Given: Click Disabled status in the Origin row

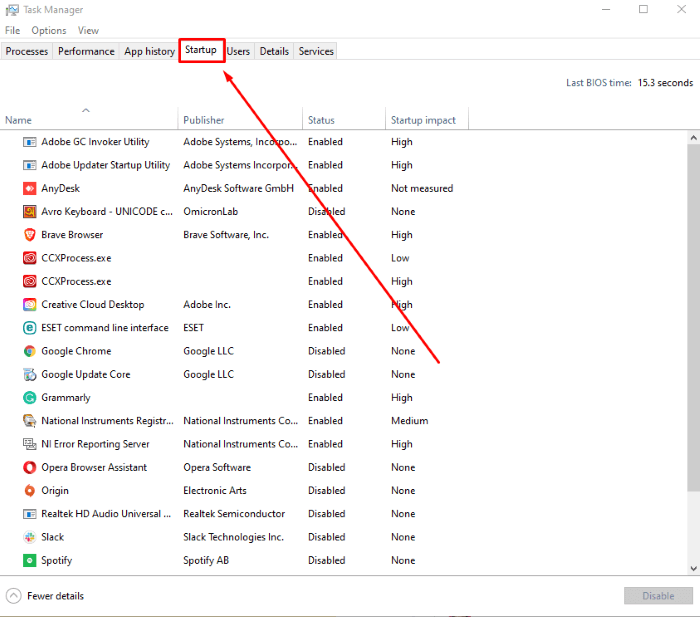Looking at the screenshot, I should [x=326, y=491].
